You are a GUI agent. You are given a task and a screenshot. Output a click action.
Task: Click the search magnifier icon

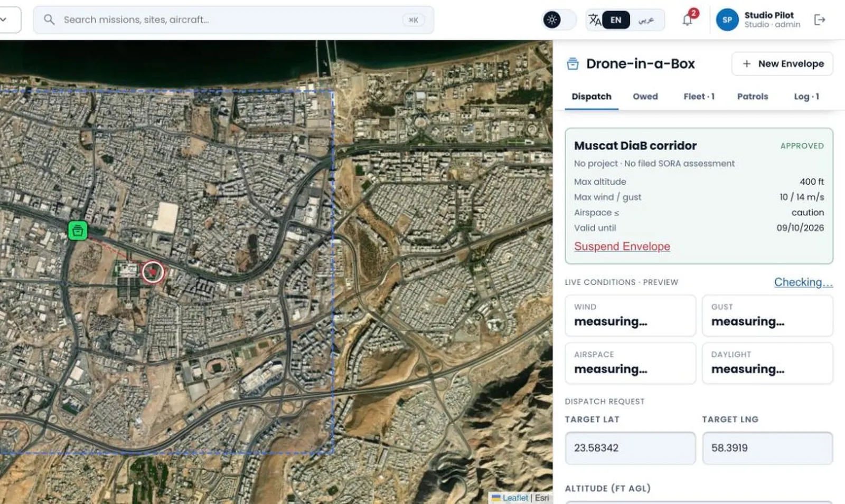[49, 20]
